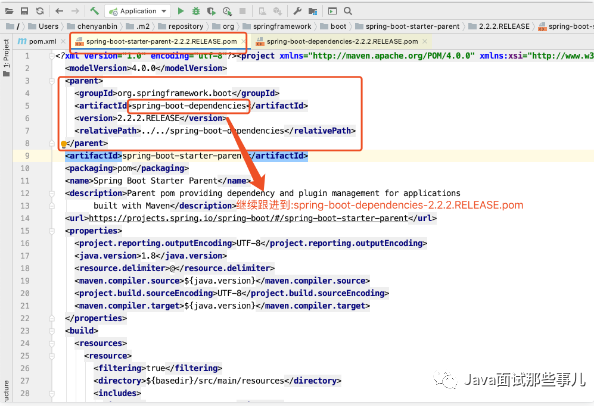Open Search Everywhere magnifier icon
The width and height of the screenshot is (605, 406).
tap(348, 11)
